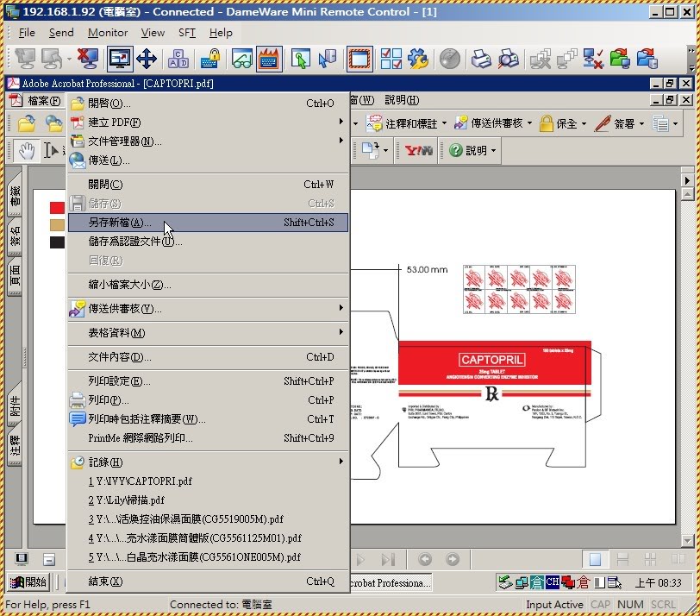
Task: Open the 說明 toolbar dropdown arrow
Action: pyautogui.click(x=493, y=150)
